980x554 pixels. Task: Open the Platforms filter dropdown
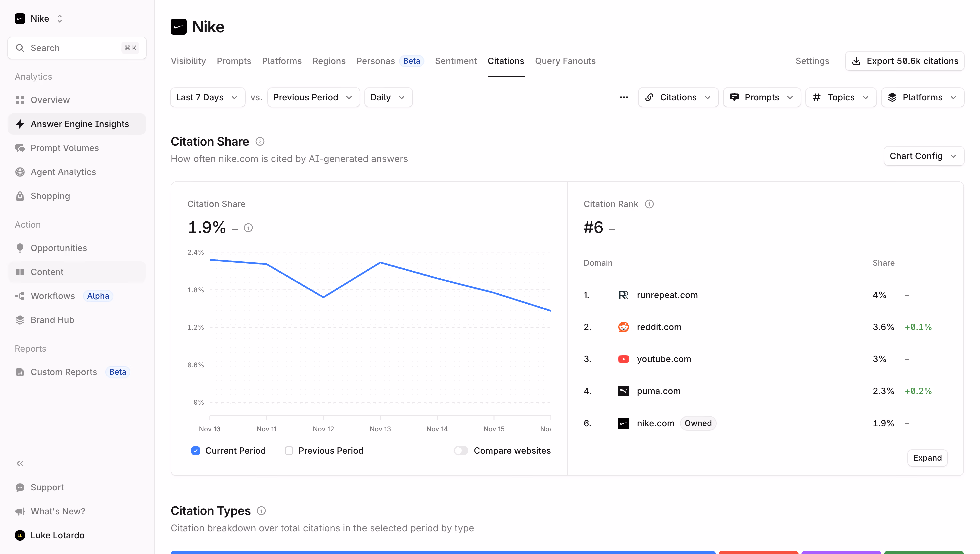[923, 97]
